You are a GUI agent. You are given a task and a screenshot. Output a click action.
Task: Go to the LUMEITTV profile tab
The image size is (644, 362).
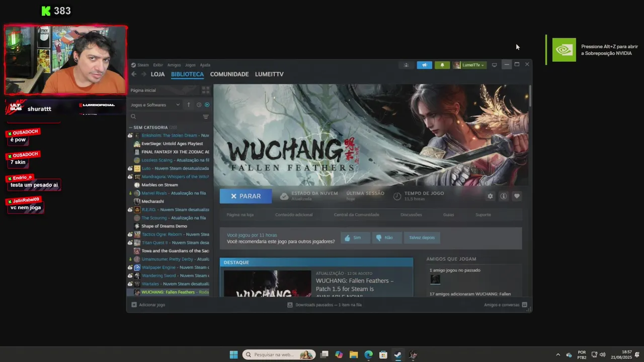pyautogui.click(x=269, y=74)
